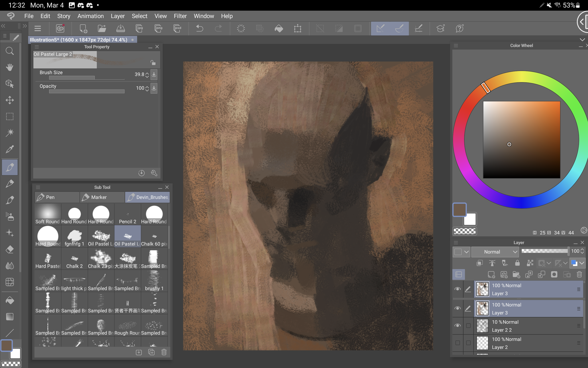Export the canvas as PNG

pos(158,28)
